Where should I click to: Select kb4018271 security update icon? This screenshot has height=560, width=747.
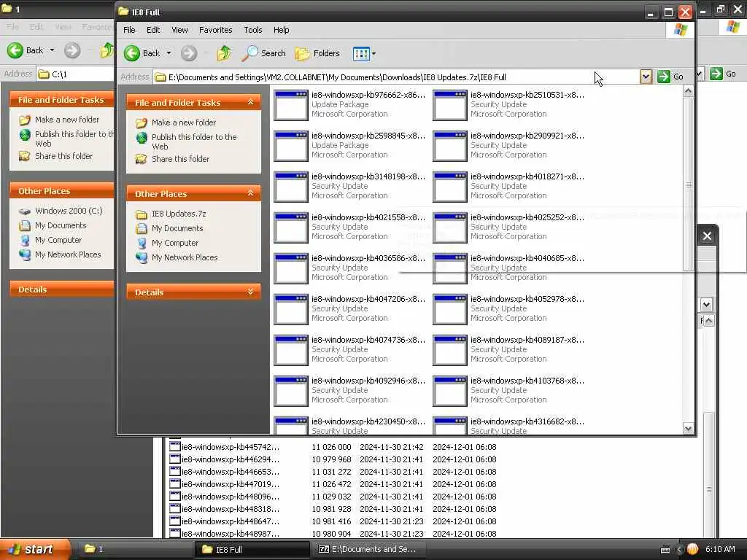[x=449, y=187]
